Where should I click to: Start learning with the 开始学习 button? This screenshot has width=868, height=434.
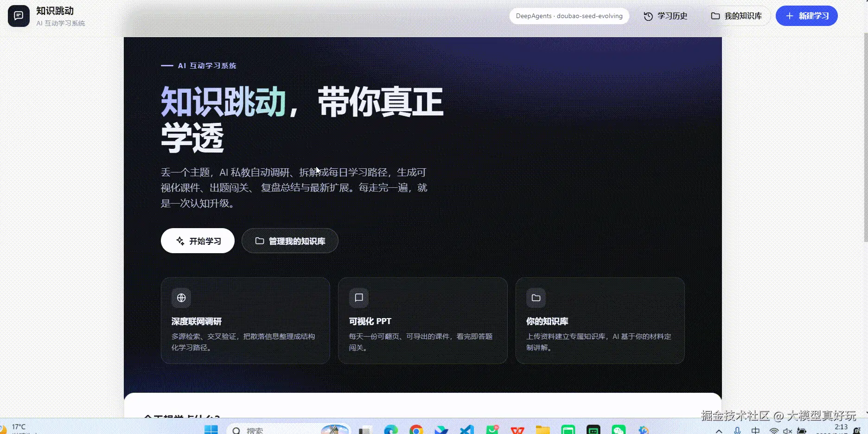198,241
